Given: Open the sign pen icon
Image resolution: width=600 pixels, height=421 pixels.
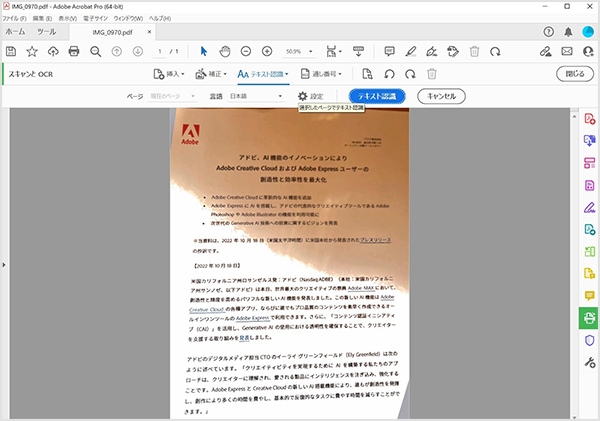Looking at the screenshot, I should [432, 51].
